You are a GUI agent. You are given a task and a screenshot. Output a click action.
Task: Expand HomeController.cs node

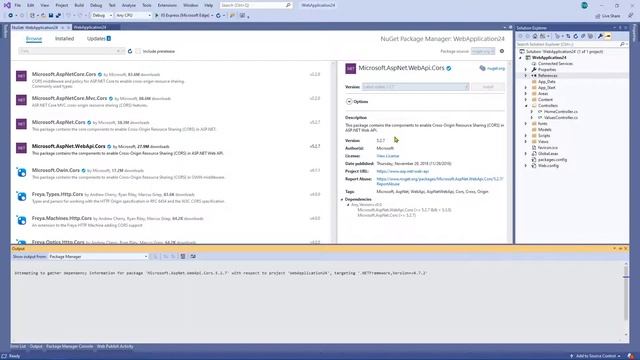(532, 111)
